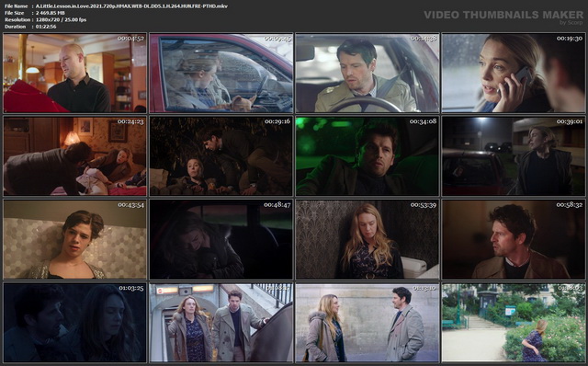Screen dimensions: 588x366
Task: Select the 00:29:16 night scene thumbnail
Action: coord(221,156)
